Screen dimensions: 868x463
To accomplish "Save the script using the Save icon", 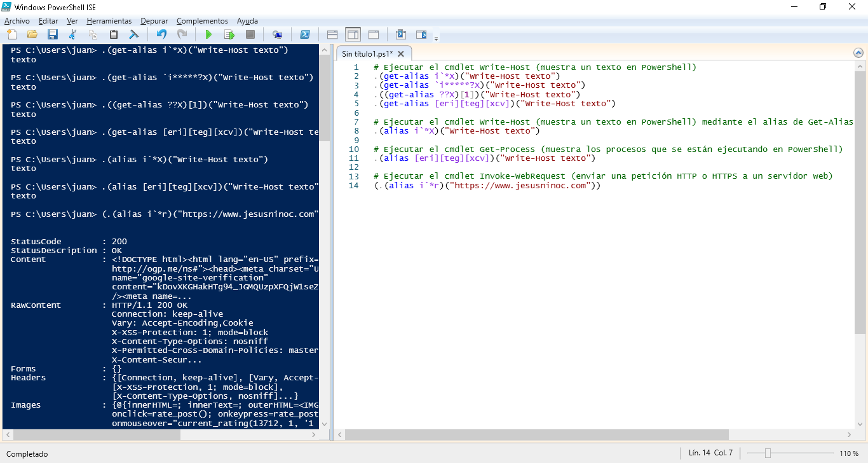I will coord(53,34).
